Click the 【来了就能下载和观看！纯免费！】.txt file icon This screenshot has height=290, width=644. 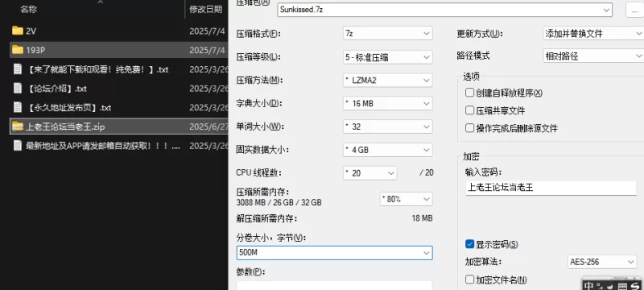[18, 69]
